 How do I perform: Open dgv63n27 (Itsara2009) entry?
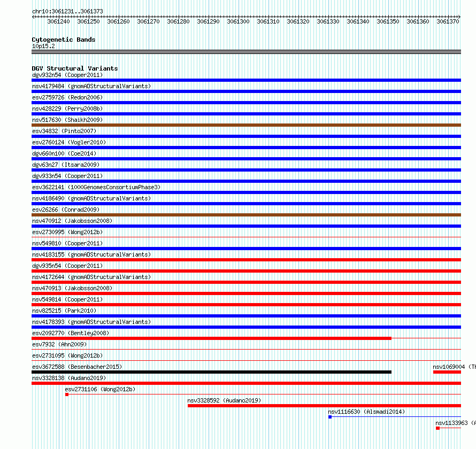point(66,165)
